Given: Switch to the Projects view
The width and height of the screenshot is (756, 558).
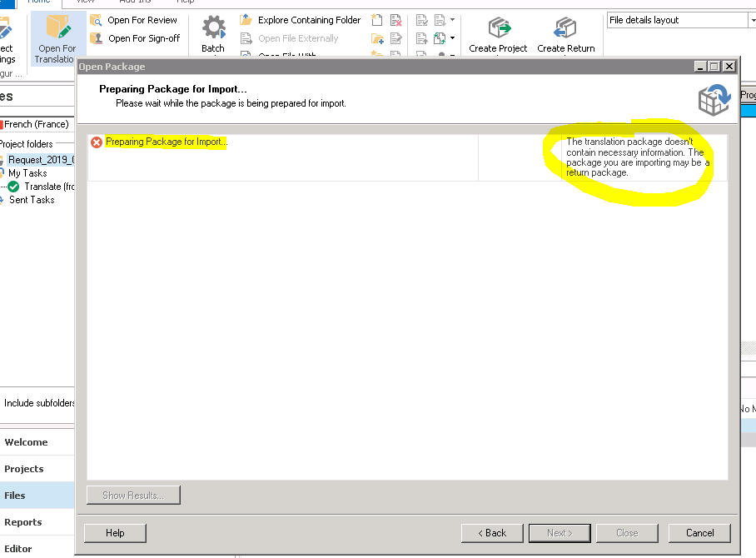Looking at the screenshot, I should 24,469.
